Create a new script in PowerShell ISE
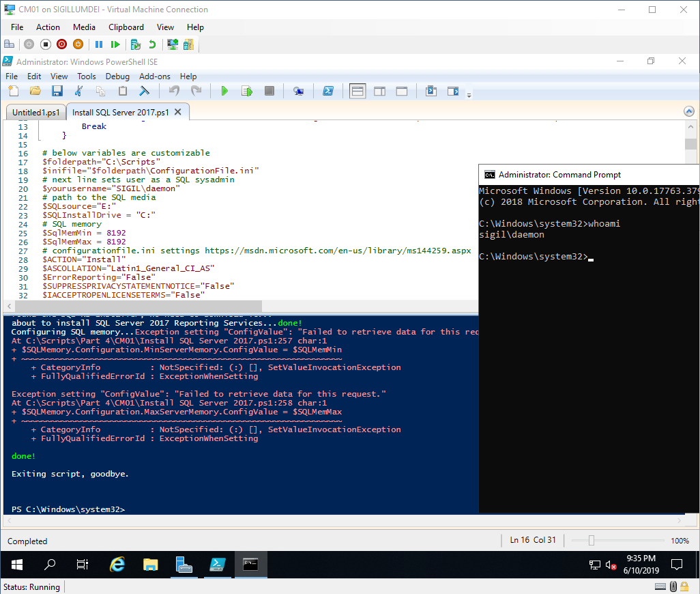700x594 pixels. 14,91
